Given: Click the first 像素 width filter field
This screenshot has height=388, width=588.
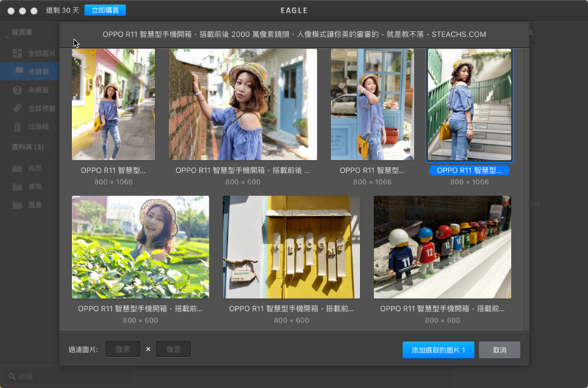Looking at the screenshot, I should [123, 349].
